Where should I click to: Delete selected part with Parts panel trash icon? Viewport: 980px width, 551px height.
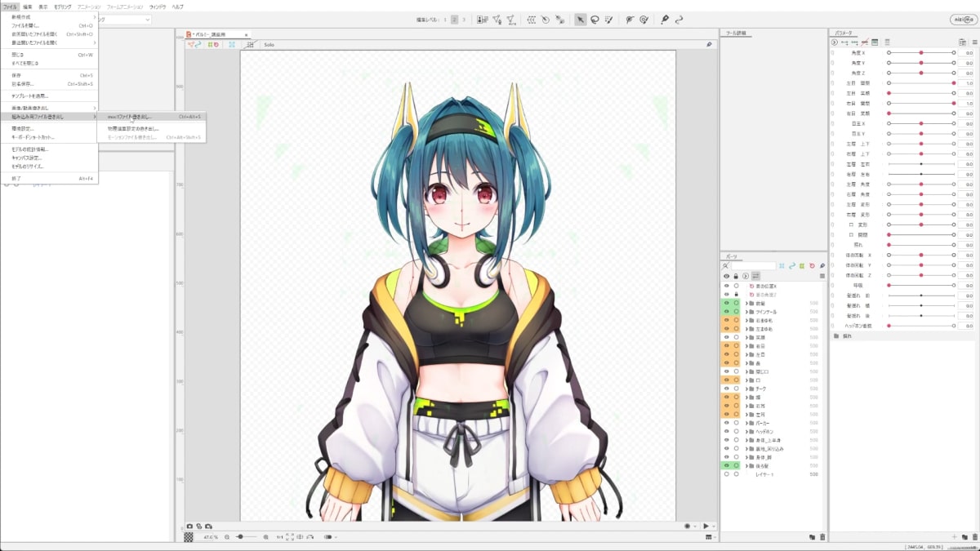[822, 537]
